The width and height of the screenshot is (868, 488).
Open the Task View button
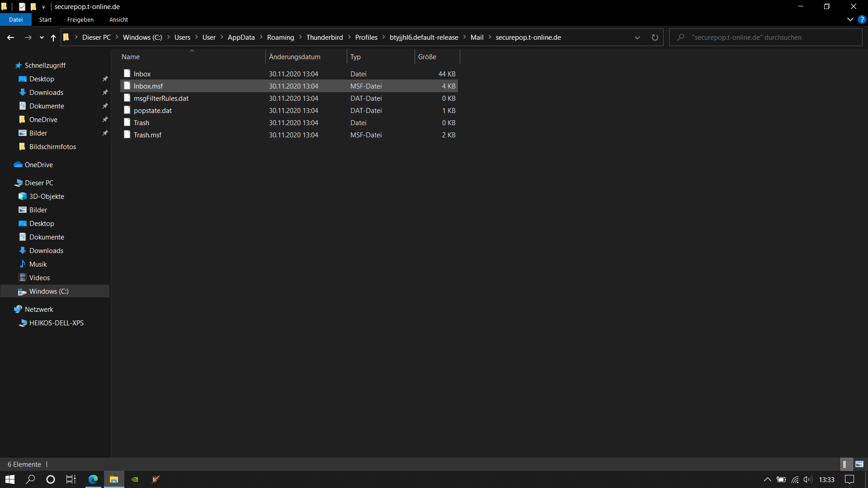(71, 479)
